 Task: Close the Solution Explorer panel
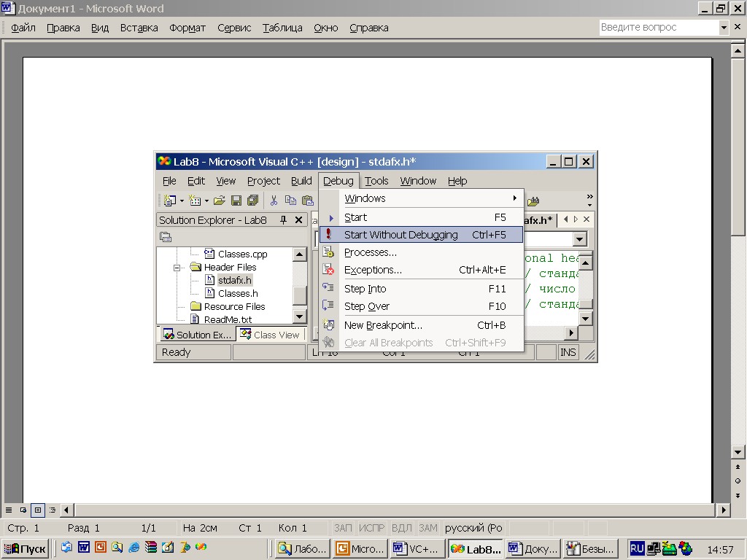coord(298,220)
